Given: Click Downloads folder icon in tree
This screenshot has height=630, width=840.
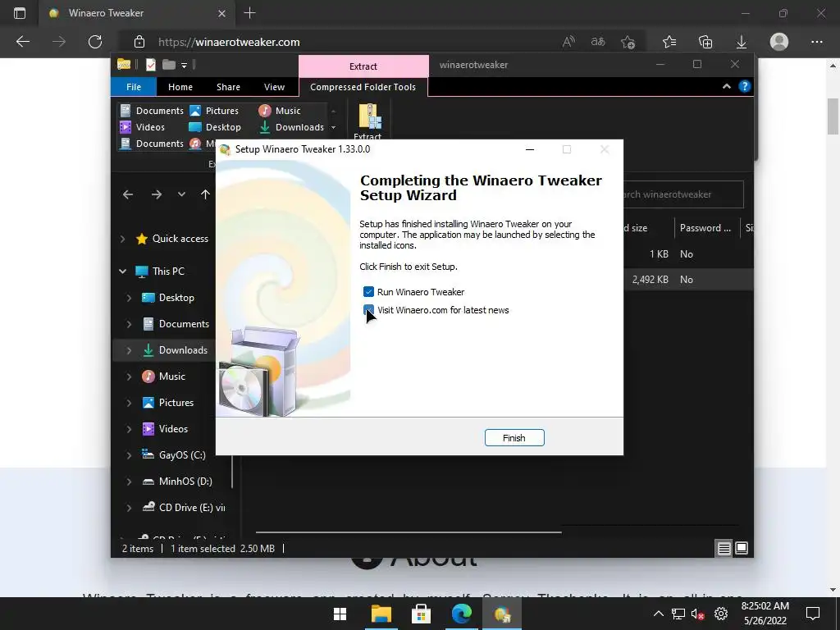Looking at the screenshot, I should (x=148, y=350).
